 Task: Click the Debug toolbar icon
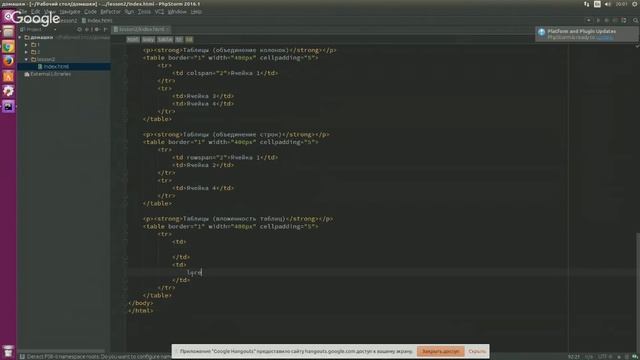[x=607, y=20]
